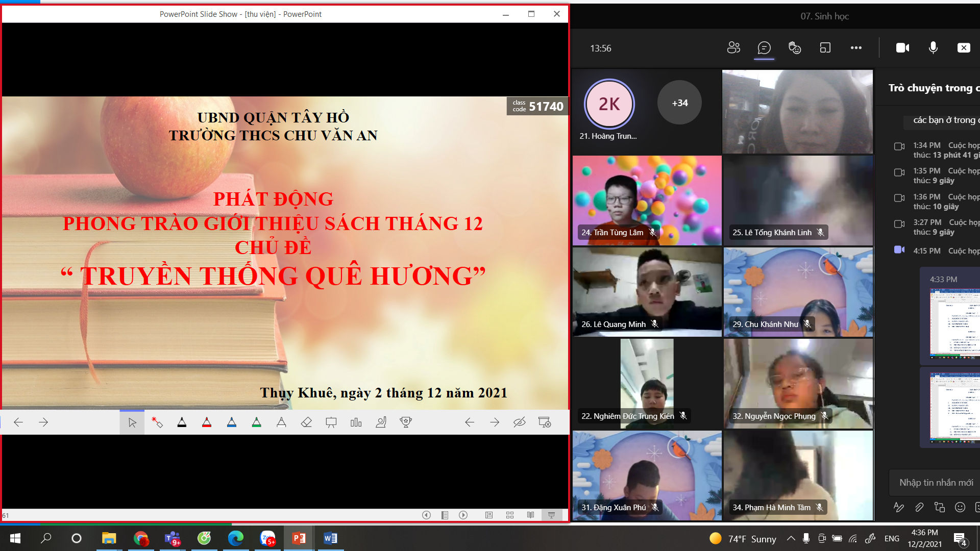980x551 pixels.
Task: Pick the red pen in annotation toolbar
Action: (x=207, y=422)
